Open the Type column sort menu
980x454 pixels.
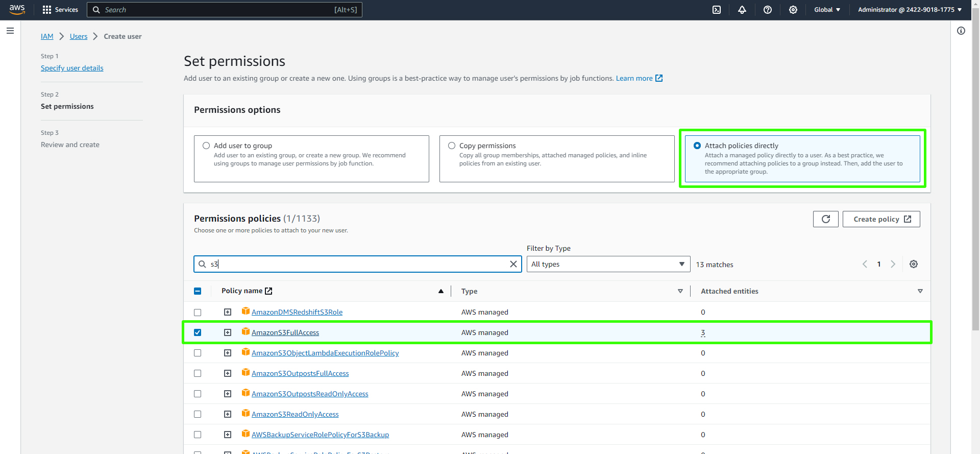pyautogui.click(x=680, y=291)
